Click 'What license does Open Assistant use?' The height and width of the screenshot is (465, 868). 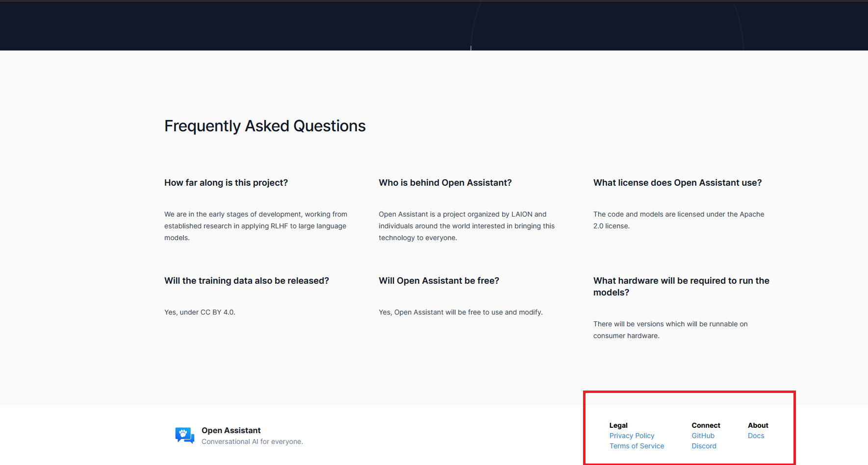pos(677,182)
